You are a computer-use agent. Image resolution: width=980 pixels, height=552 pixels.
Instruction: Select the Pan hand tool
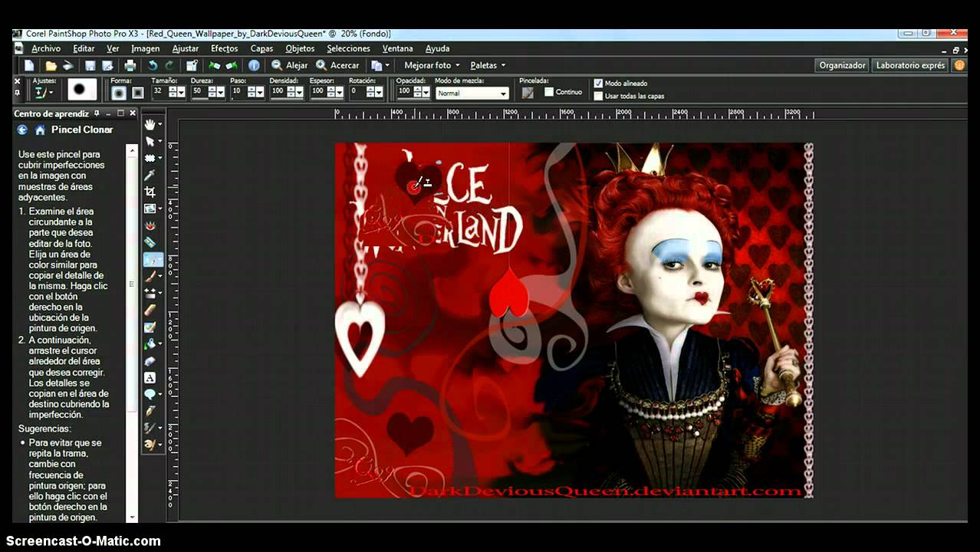point(150,124)
